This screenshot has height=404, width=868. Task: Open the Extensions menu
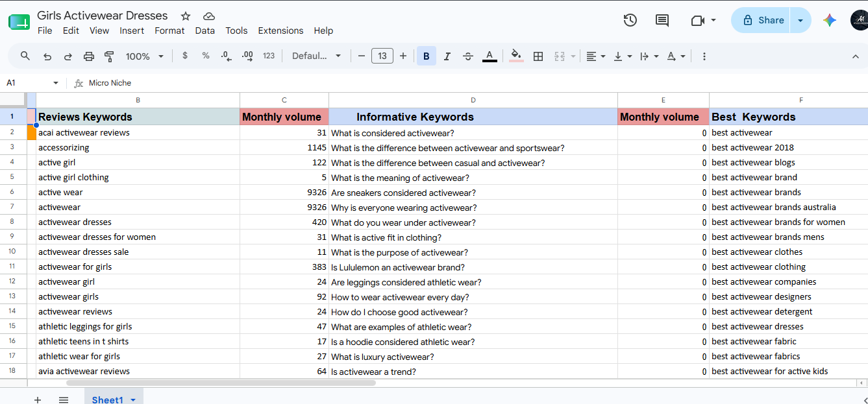pos(280,30)
